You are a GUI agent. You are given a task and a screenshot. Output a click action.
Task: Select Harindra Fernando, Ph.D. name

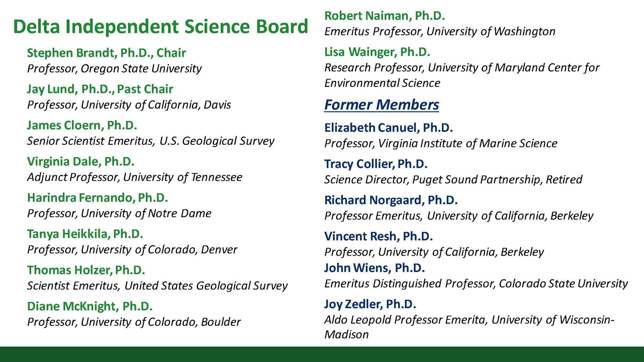click(x=98, y=198)
